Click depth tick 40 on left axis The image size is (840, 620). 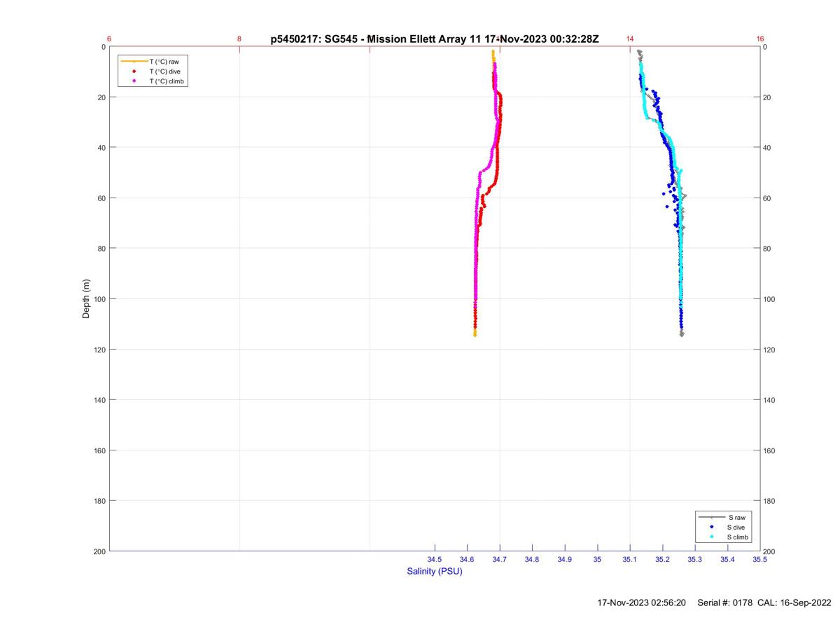click(x=101, y=148)
